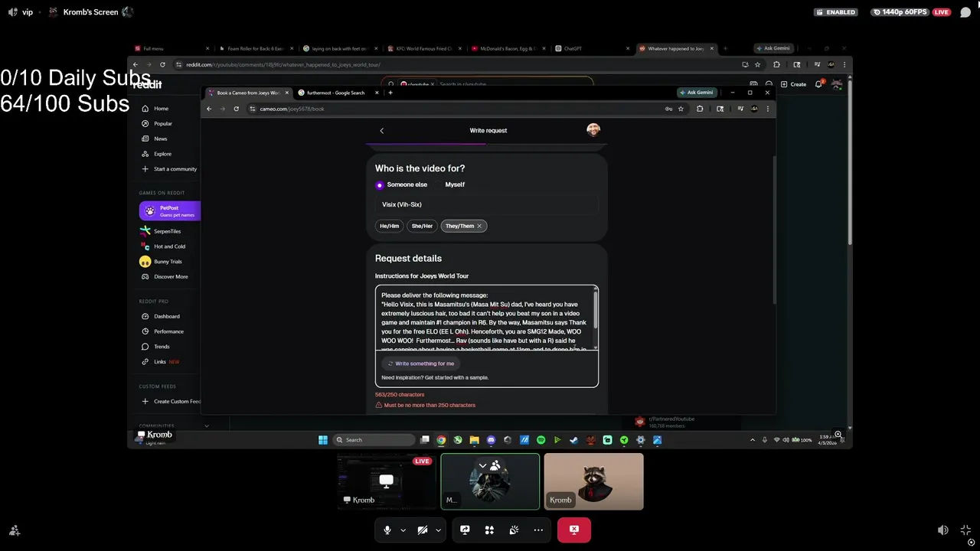980x551 pixels.
Task: Turn on the camera in the call controls
Action: [423, 530]
